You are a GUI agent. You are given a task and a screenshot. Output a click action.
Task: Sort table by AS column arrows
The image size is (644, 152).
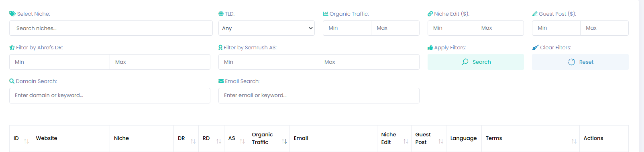pyautogui.click(x=243, y=141)
